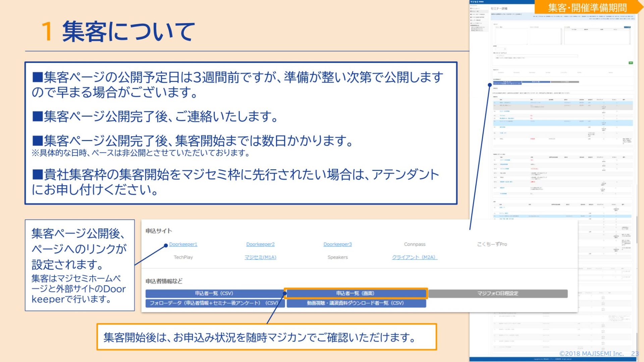
Task: Click the Connpass site label
Action: click(x=415, y=244)
